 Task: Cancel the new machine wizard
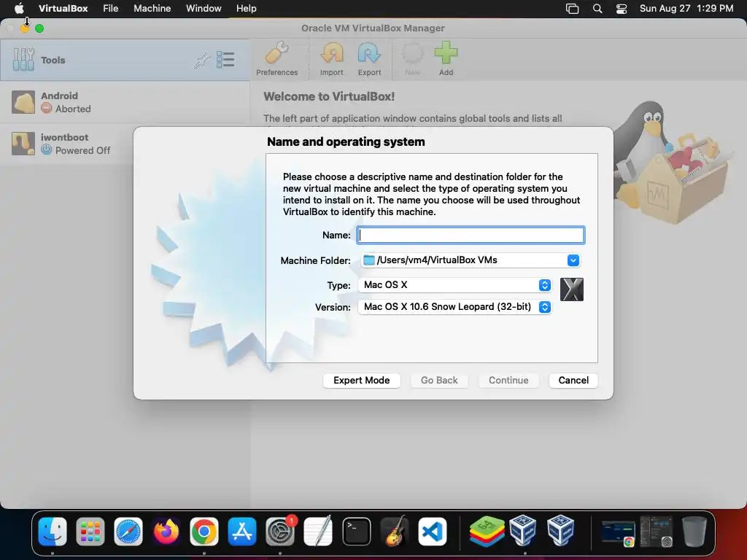point(573,381)
